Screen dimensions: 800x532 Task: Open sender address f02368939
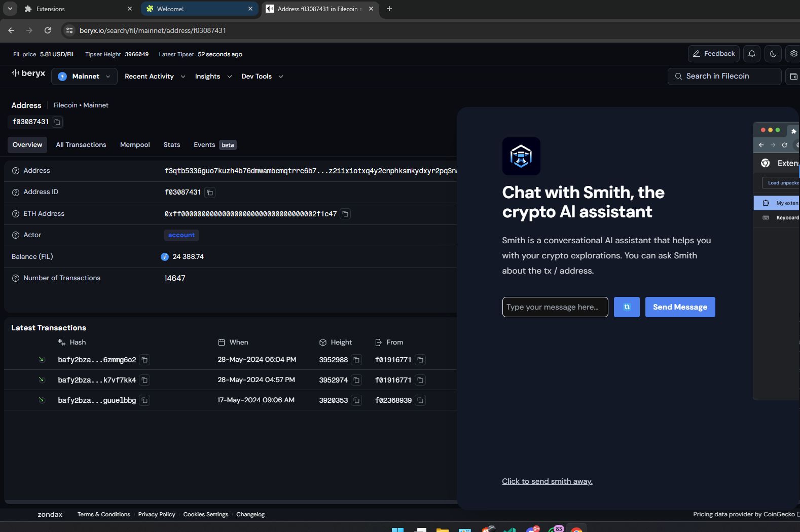[x=393, y=400]
